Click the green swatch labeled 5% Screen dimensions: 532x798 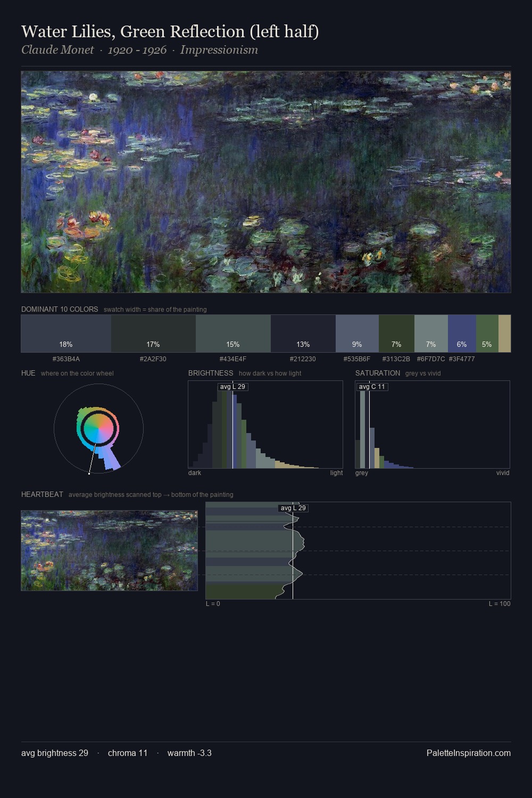(x=487, y=334)
